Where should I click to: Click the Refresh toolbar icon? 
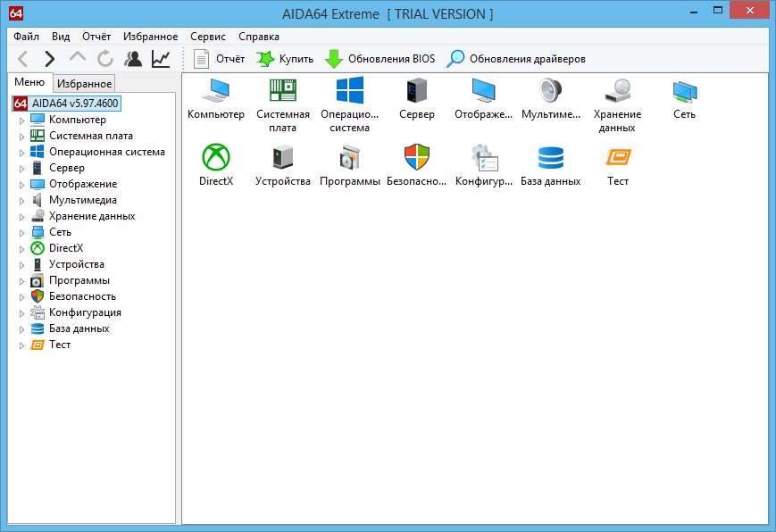104,59
